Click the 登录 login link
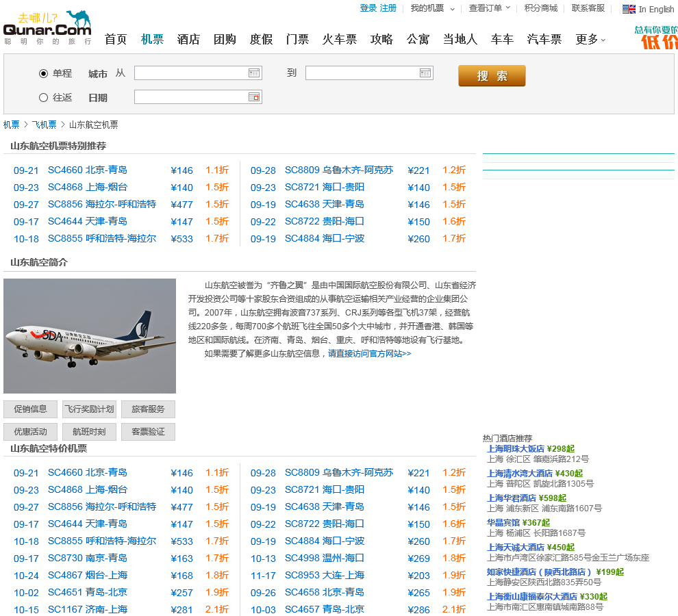The image size is (678, 616). pos(368,8)
